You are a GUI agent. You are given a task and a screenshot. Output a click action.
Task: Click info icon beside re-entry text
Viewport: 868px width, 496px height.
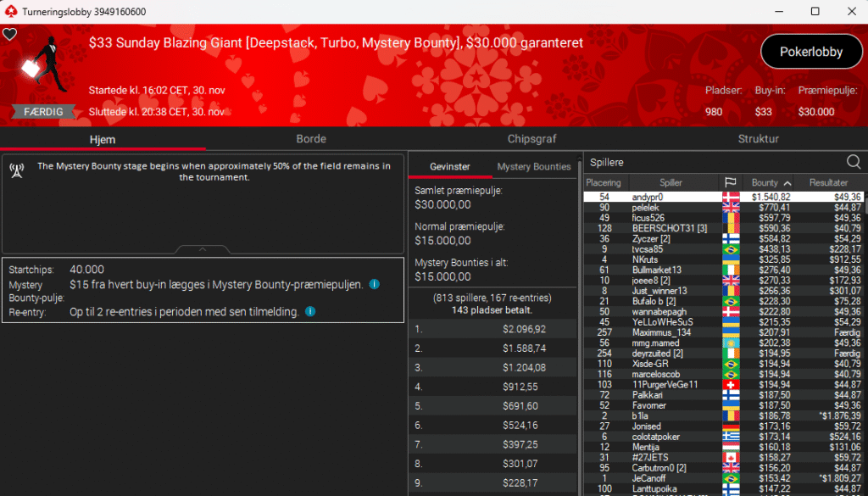tap(309, 311)
